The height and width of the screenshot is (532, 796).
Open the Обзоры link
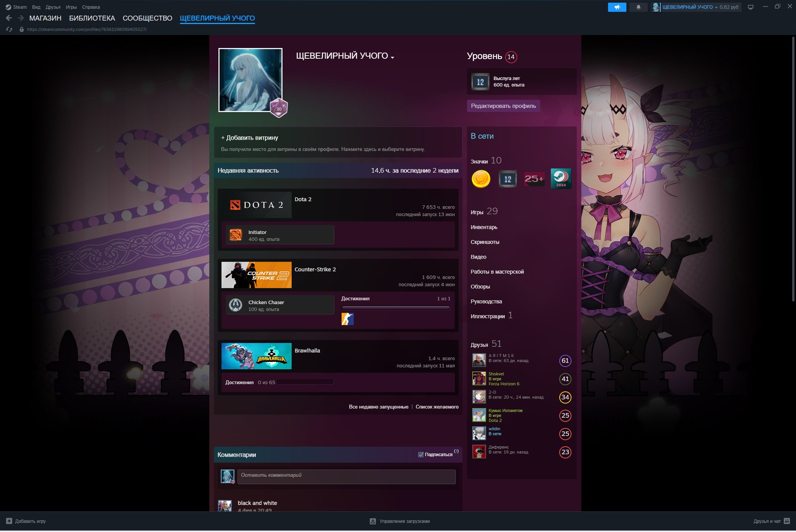pyautogui.click(x=480, y=287)
